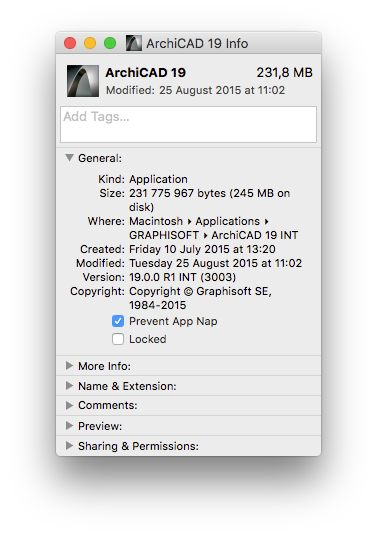
Task: Expand the Sharing & Permissions section
Action: (x=69, y=445)
